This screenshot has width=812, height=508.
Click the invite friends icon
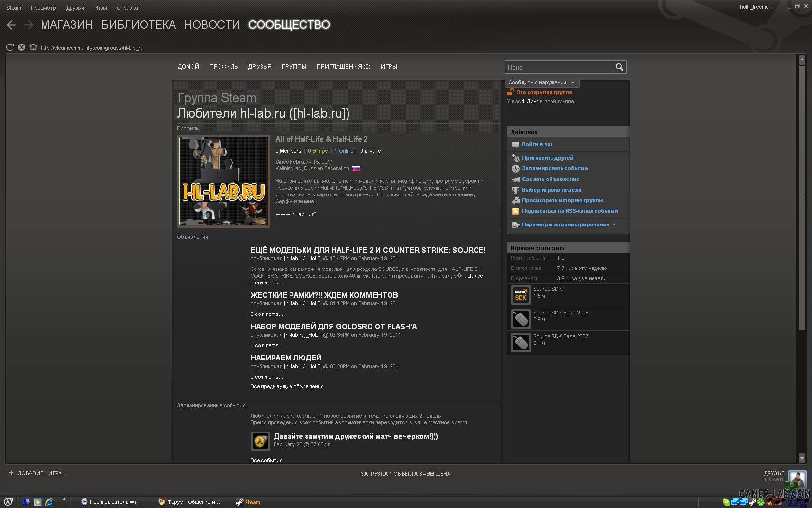pos(516,158)
